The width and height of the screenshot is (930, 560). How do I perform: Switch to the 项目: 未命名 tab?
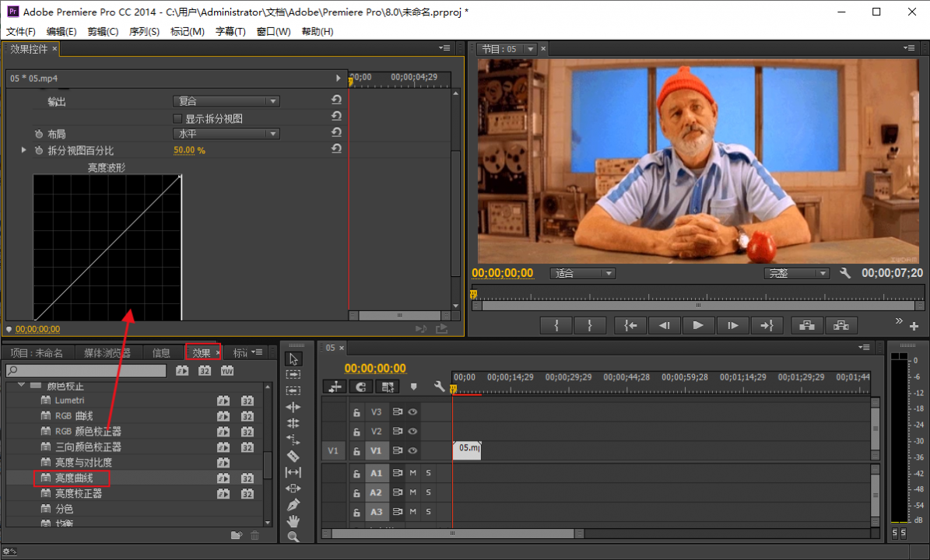37,353
